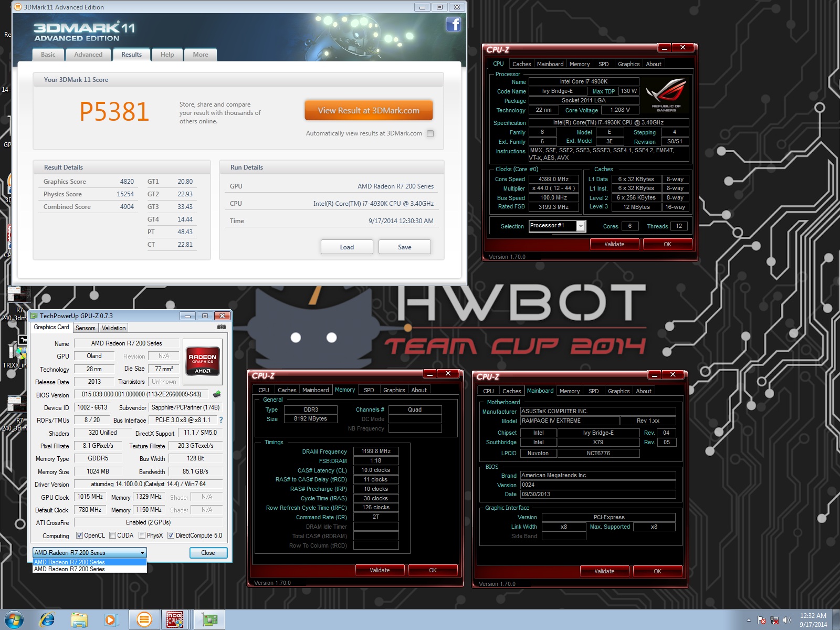Launch Internet Explorer from the taskbar
This screenshot has width=840, height=630.
47,620
